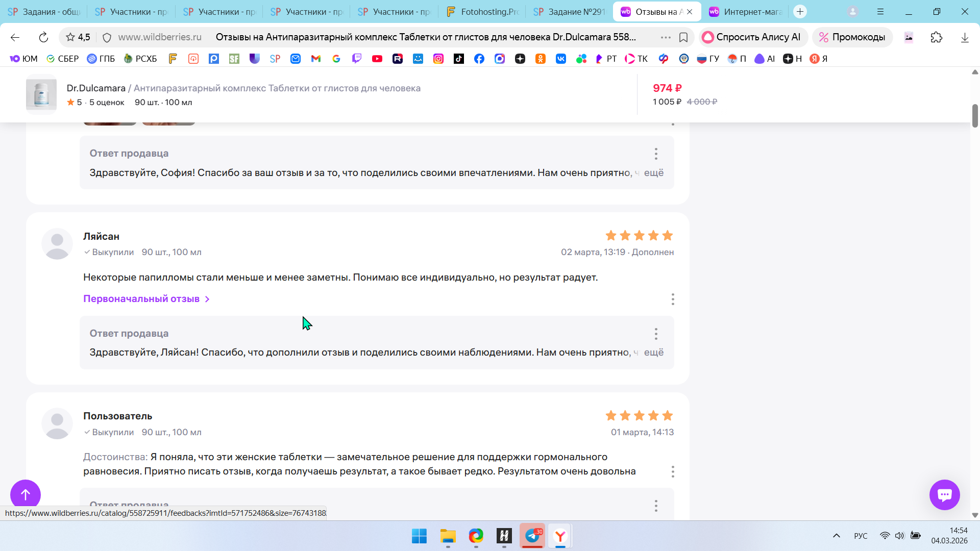Screen dimensions: 980x551
Task: Click the Промокоды button in the toolbar
Action: tap(852, 37)
